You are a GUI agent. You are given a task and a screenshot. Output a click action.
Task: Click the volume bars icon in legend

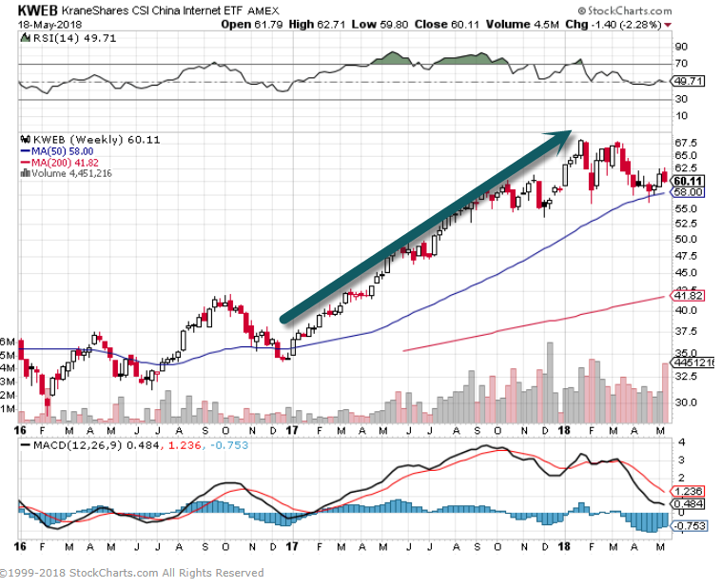26,173
